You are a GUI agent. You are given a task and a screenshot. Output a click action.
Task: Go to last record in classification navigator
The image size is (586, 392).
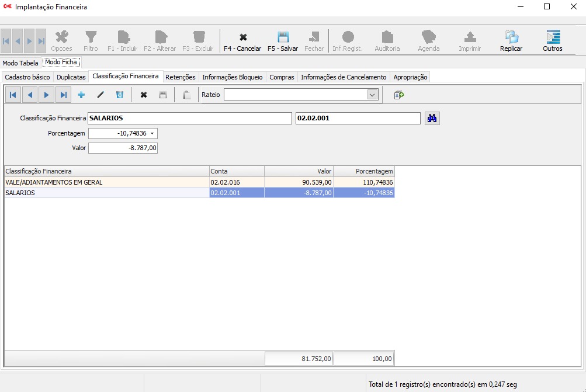(63, 95)
